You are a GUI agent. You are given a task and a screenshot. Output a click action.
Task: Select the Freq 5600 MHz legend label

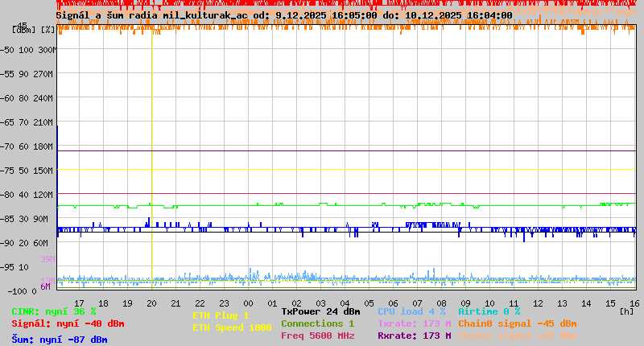pyautogui.click(x=317, y=336)
